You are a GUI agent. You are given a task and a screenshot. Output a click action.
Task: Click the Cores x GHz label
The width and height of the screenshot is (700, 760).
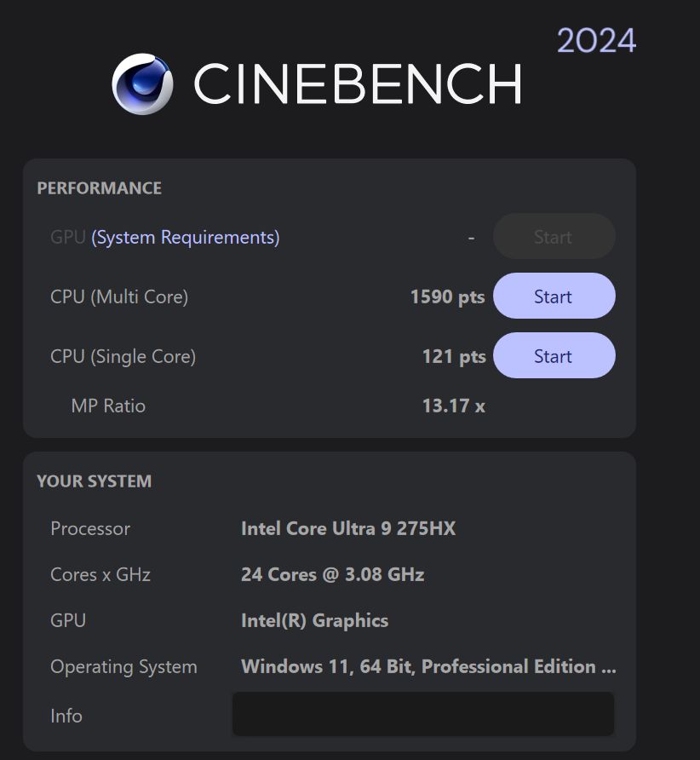[x=100, y=574]
